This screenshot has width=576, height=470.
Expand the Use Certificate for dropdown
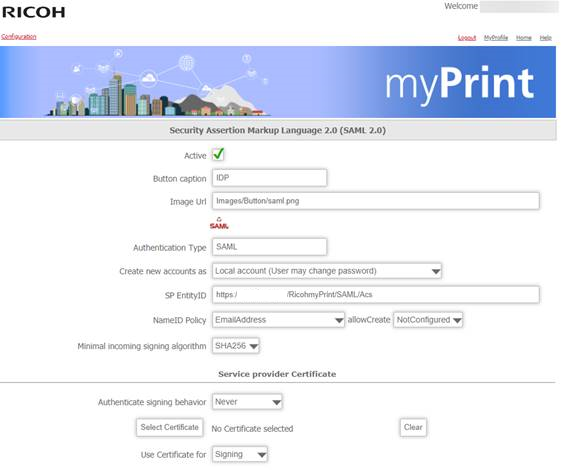pyautogui.click(x=240, y=455)
